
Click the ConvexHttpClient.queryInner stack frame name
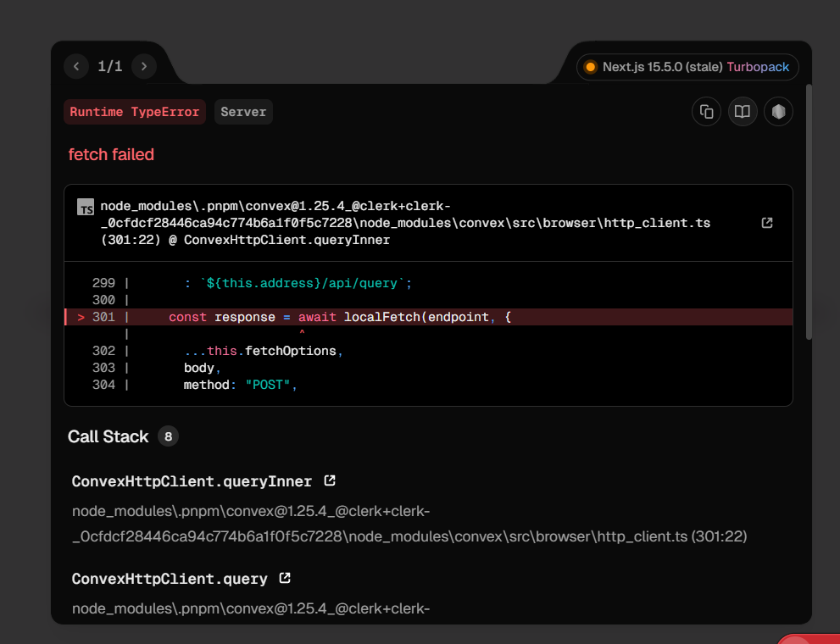[192, 481]
